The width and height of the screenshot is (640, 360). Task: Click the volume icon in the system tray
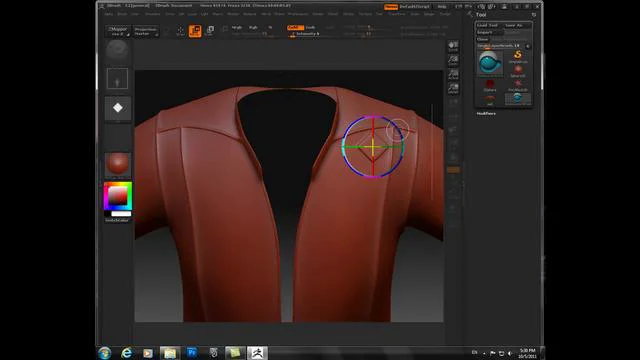(x=510, y=353)
